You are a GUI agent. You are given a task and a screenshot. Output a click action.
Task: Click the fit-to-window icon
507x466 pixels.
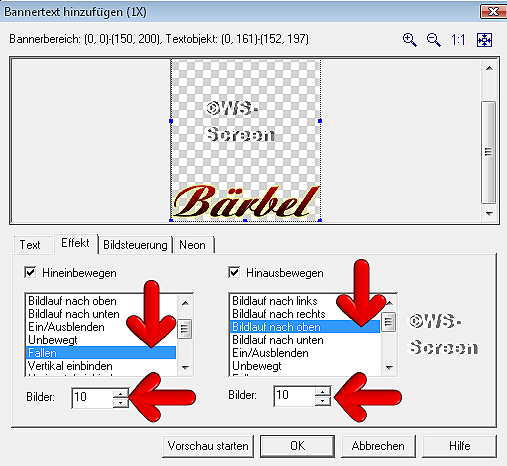pos(484,40)
